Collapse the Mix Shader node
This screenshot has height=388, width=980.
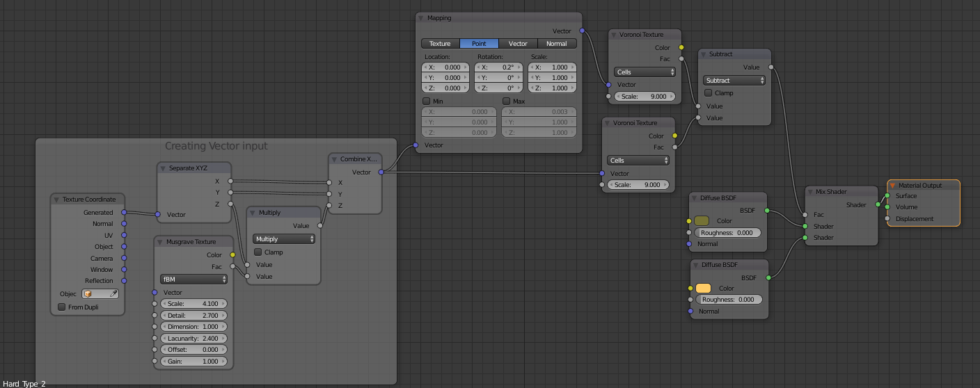tap(810, 191)
